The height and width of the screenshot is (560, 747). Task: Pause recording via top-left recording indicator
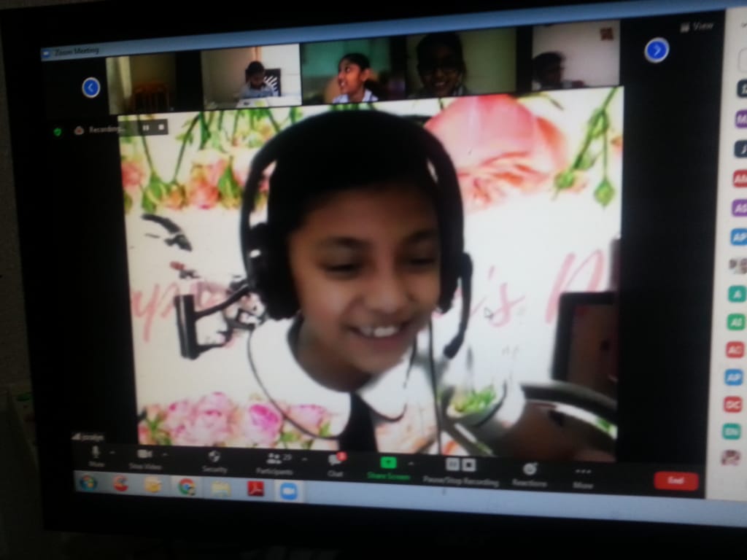(x=146, y=128)
